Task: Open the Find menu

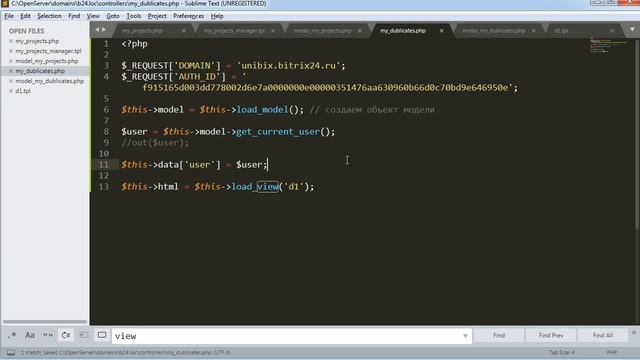Action: (74, 16)
